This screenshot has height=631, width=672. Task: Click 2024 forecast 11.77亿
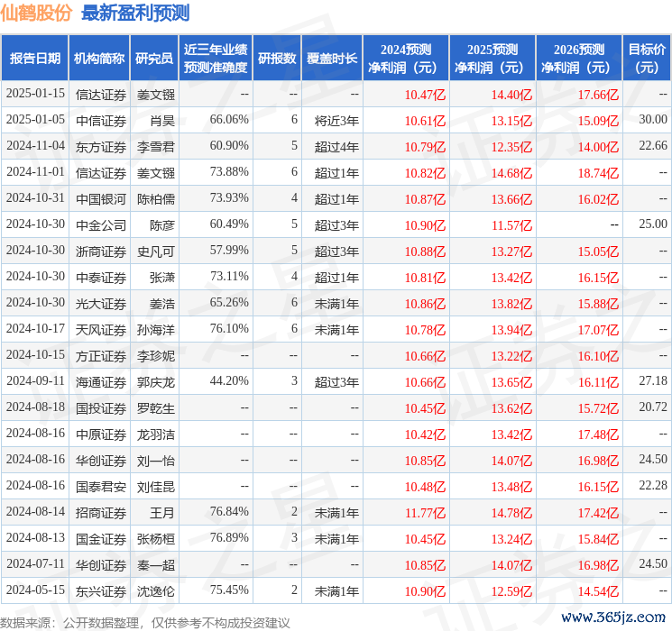pyautogui.click(x=425, y=513)
